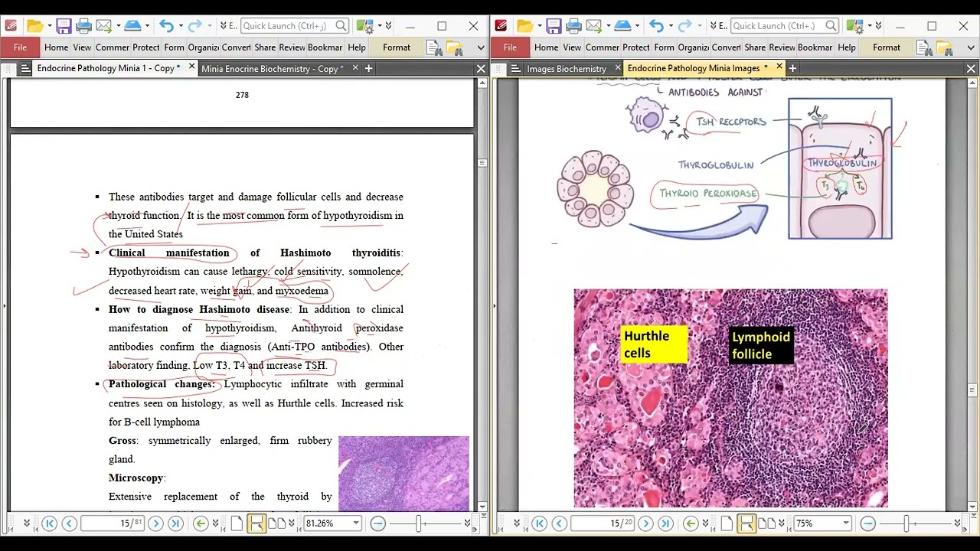Click Print icon in left window

pos(84,26)
